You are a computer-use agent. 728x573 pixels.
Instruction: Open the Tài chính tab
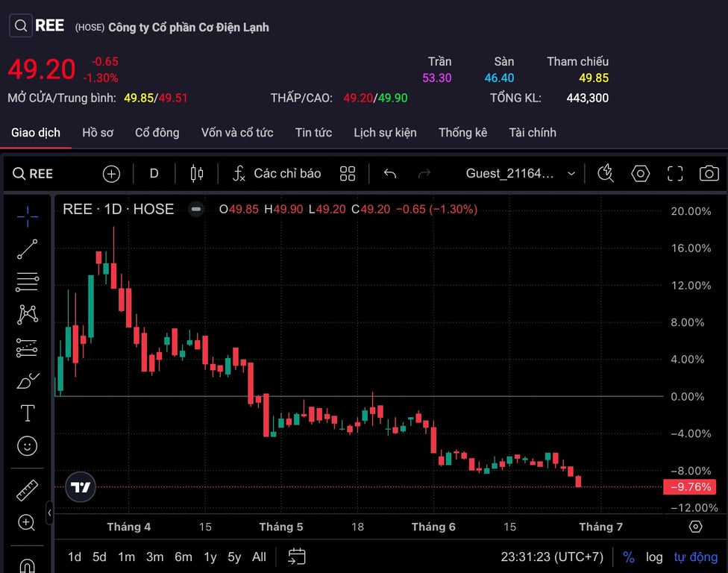[533, 133]
